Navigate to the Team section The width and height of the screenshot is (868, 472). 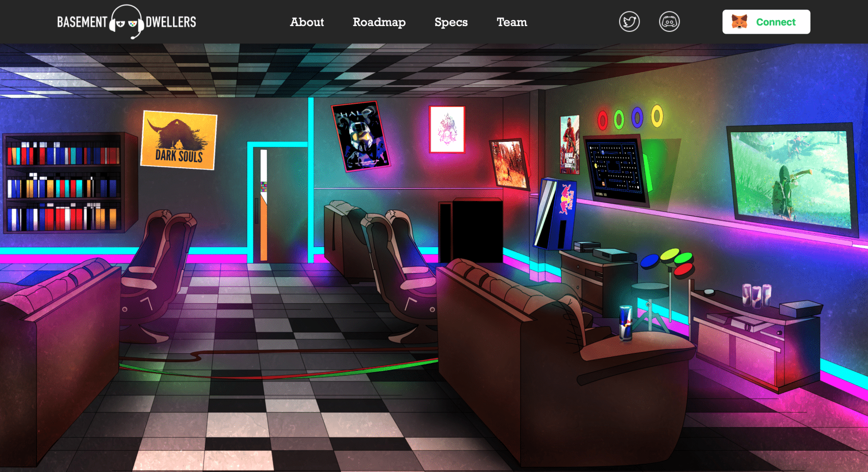512,22
